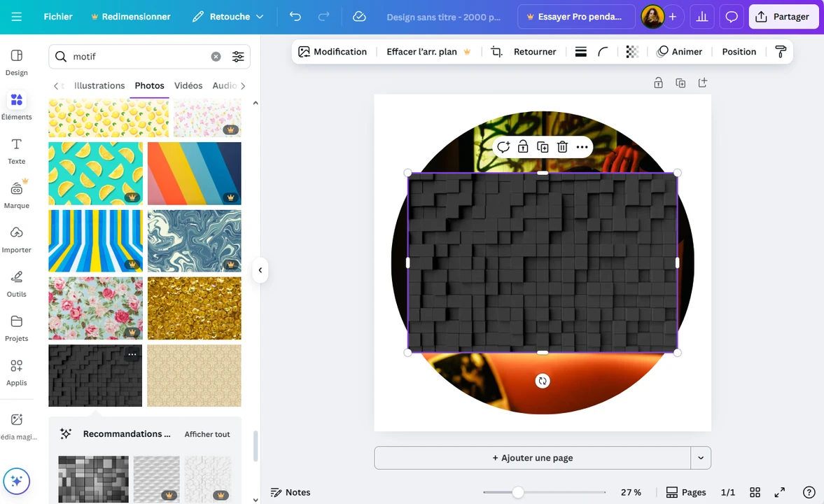The image size is (824, 504).
Task: Open the Position panel
Action: point(739,52)
